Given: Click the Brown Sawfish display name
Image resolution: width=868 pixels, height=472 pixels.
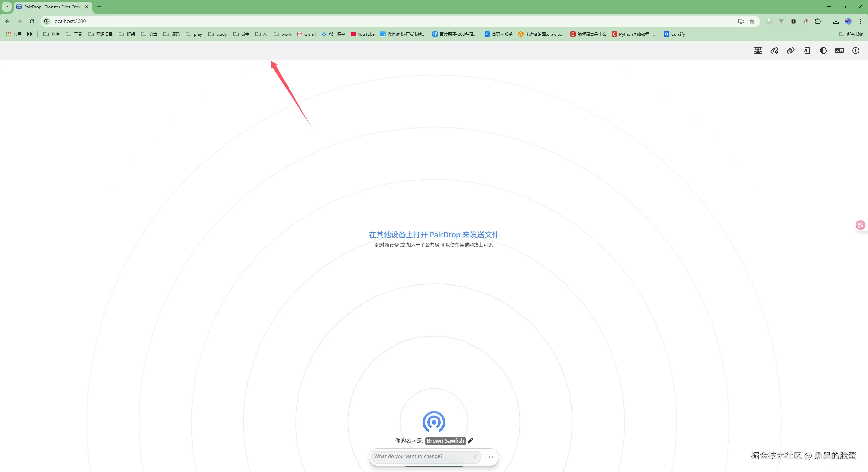Looking at the screenshot, I should (x=445, y=441).
